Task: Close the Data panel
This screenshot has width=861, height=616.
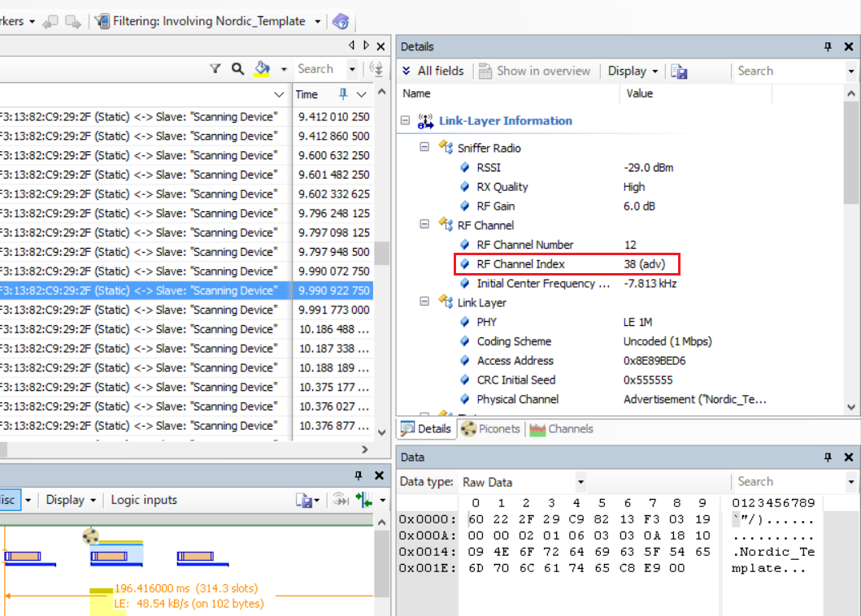Action: [x=848, y=457]
